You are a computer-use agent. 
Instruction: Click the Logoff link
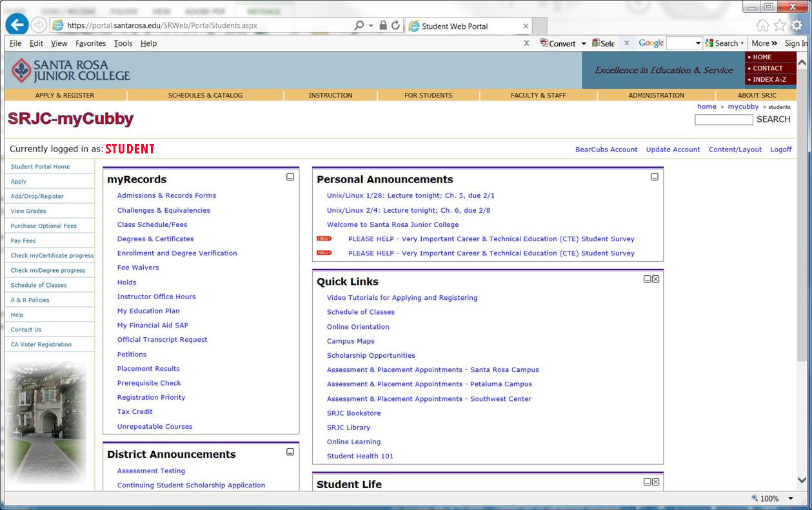click(780, 150)
